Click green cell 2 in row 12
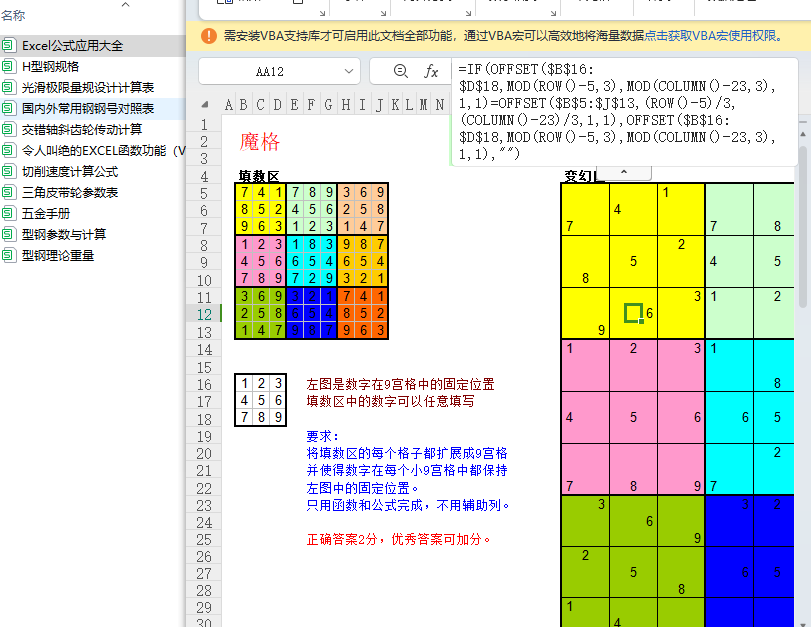 [x=244, y=313]
